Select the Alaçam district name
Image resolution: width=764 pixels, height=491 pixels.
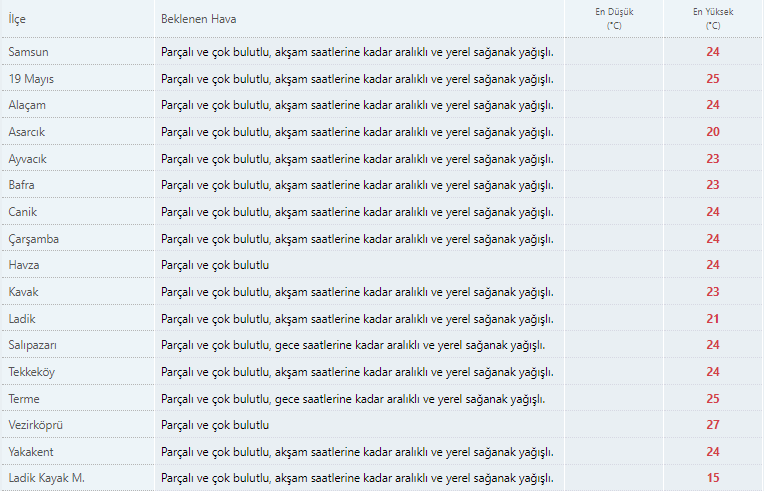pos(27,105)
